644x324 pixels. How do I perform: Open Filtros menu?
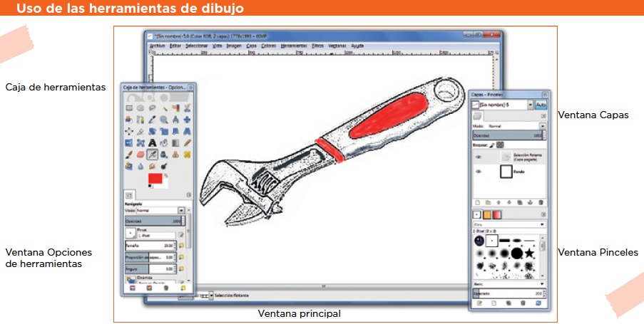317,46
